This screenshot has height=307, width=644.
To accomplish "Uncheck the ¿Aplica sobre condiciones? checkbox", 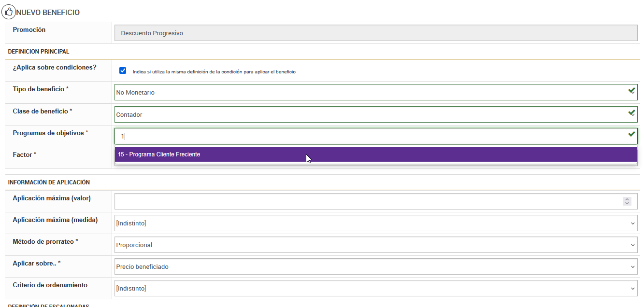I will (123, 70).
